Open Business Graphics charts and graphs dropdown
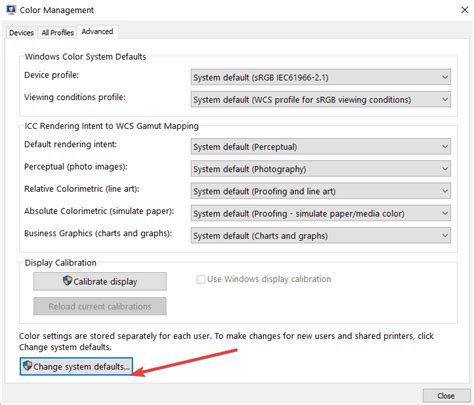The width and height of the screenshot is (474, 405). coord(321,235)
